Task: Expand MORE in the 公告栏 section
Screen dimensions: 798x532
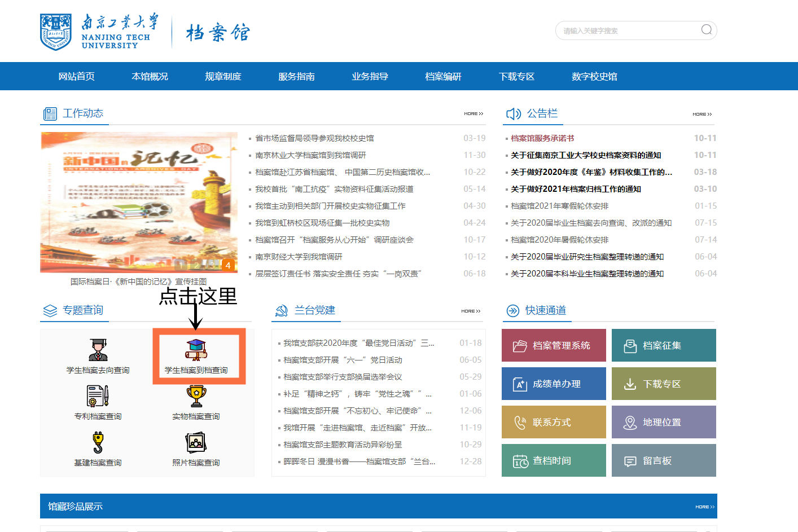Action: pyautogui.click(x=702, y=115)
